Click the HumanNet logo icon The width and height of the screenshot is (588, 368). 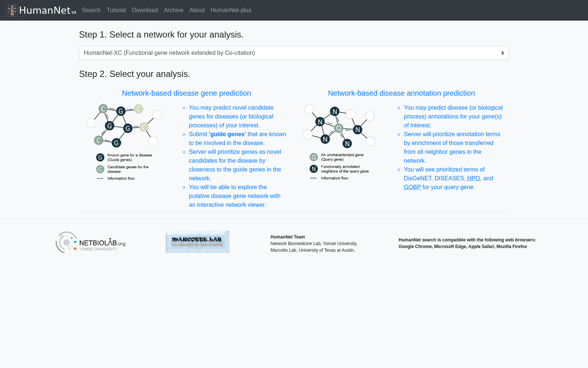click(x=12, y=10)
